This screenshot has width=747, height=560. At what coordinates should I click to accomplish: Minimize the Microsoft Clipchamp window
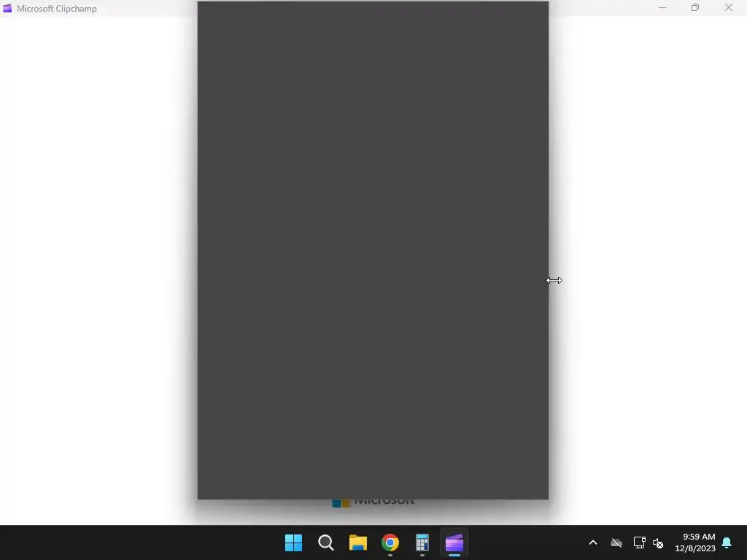point(662,7)
